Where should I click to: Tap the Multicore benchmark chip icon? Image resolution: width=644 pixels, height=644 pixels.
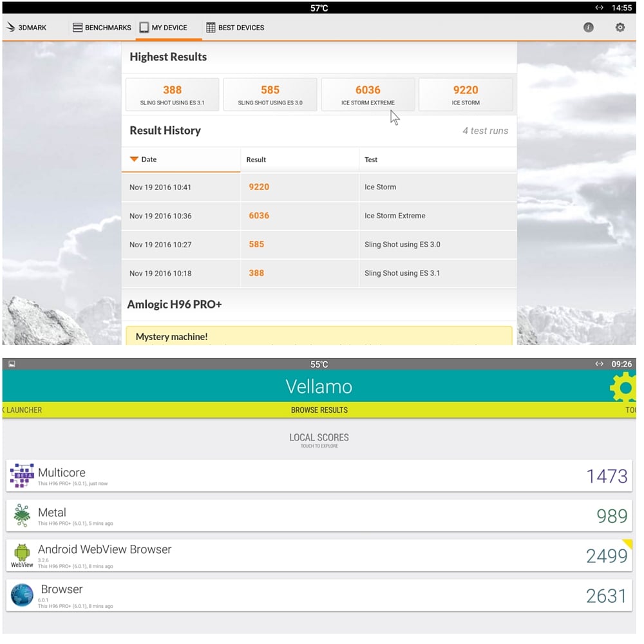click(22, 476)
